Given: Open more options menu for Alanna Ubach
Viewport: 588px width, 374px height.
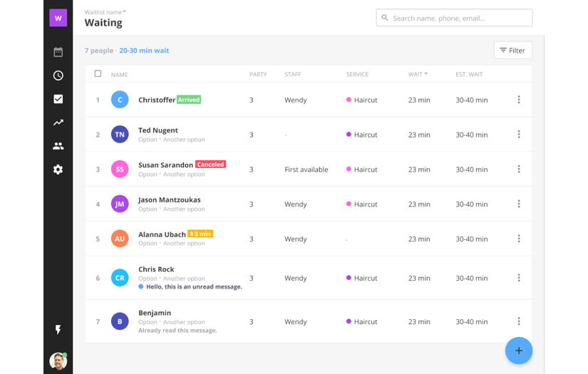Looking at the screenshot, I should tap(519, 239).
